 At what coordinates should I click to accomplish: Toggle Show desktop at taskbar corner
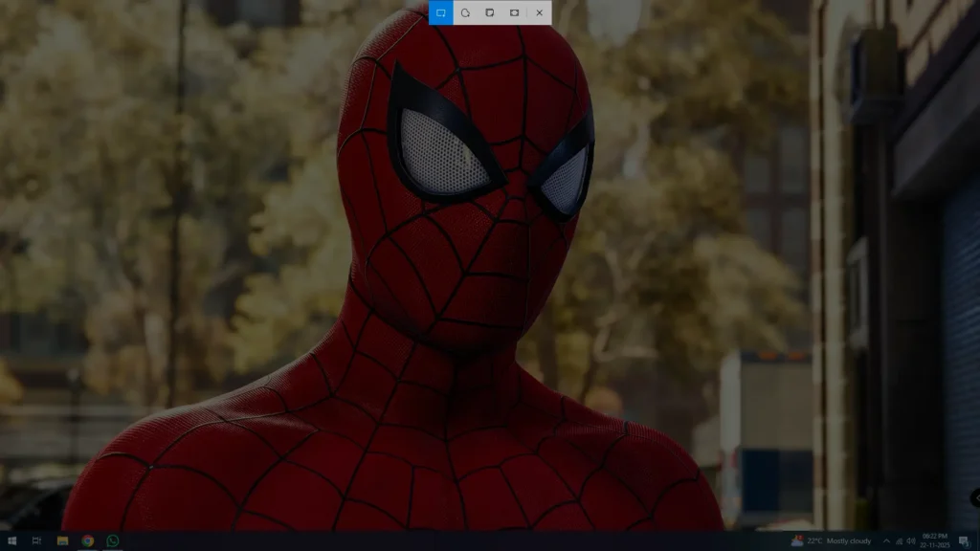pyautogui.click(x=978, y=542)
